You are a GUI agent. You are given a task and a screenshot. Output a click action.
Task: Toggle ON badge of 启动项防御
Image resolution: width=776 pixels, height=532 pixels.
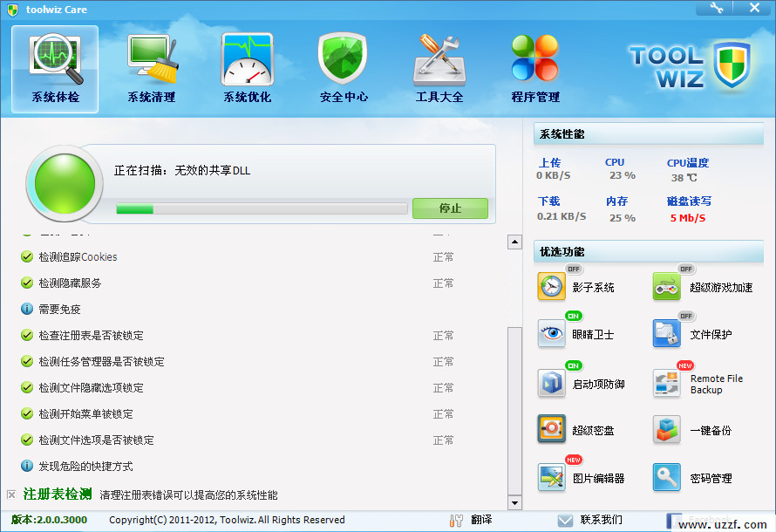(574, 365)
